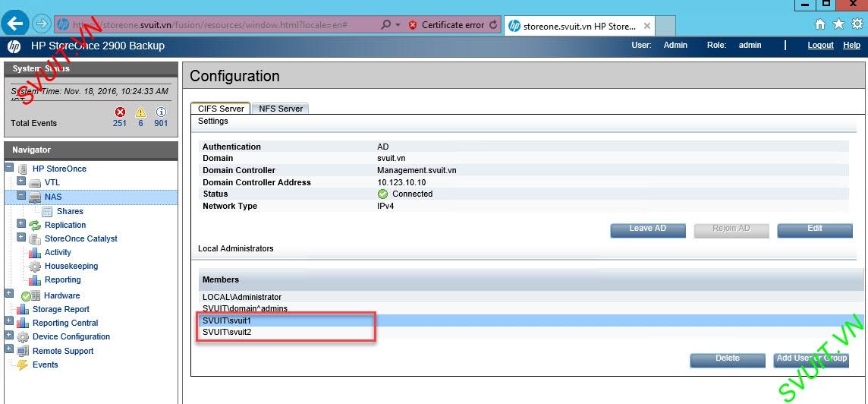Open Storage Report in Navigator
Screen dimensions: 868x404
pos(61,309)
